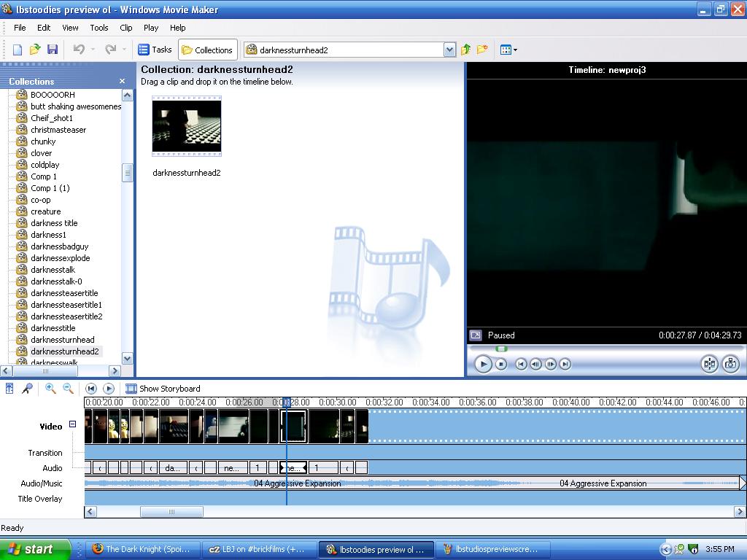Collapse the Video track
The width and height of the screenshot is (747, 560).
coord(71,424)
